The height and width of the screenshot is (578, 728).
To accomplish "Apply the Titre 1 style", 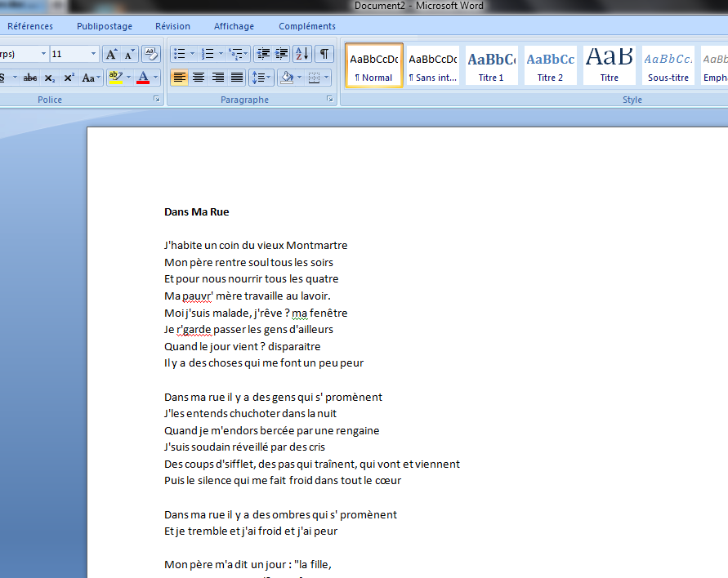I will 491,65.
